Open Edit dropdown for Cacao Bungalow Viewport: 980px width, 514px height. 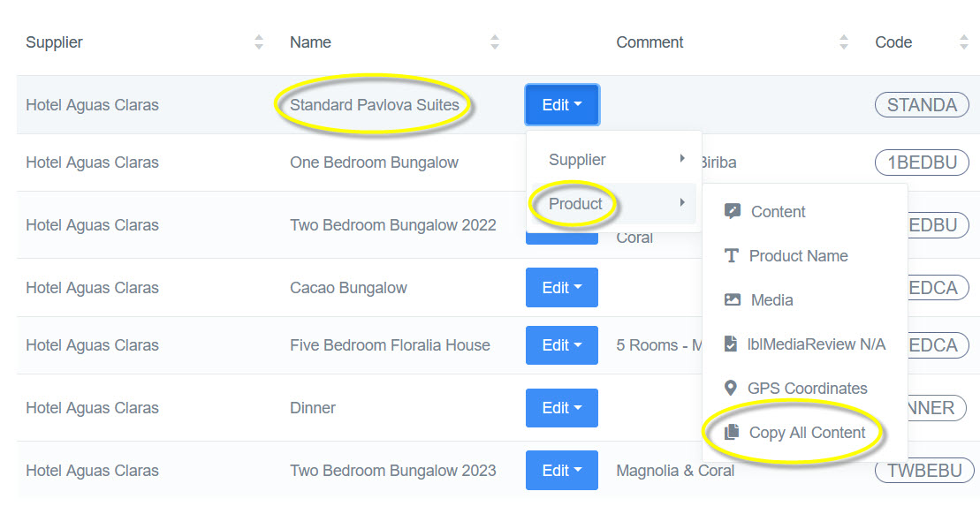[x=562, y=288]
